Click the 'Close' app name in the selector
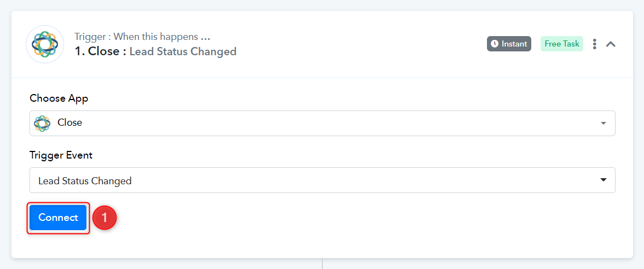This screenshot has width=644, height=269. click(70, 123)
